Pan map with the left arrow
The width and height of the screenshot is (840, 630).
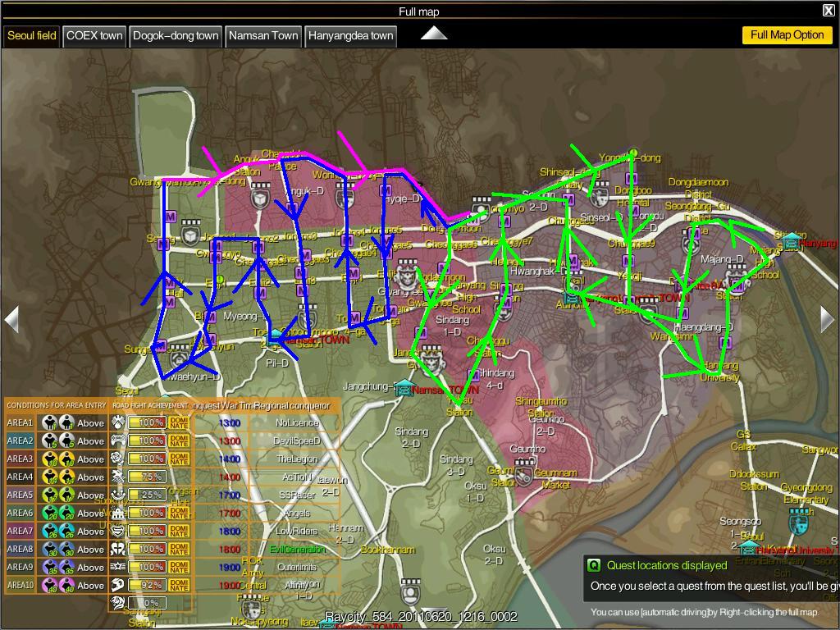click(11, 319)
